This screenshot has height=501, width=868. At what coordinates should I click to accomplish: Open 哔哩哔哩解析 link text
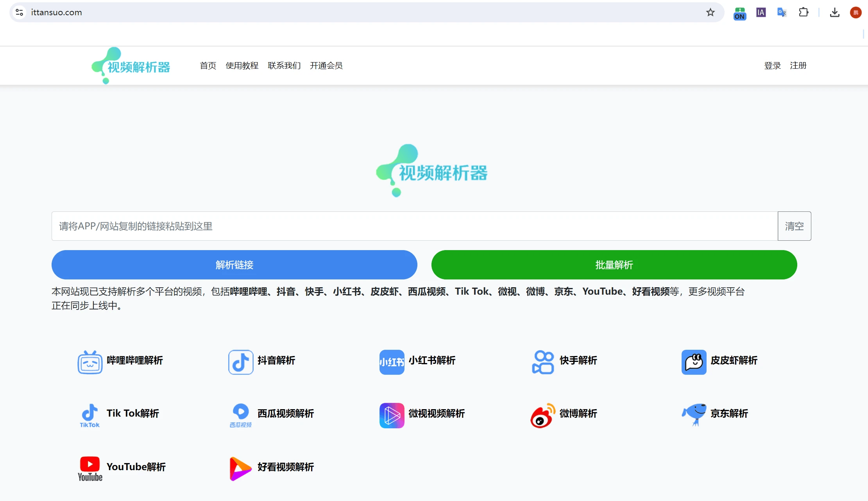(135, 360)
